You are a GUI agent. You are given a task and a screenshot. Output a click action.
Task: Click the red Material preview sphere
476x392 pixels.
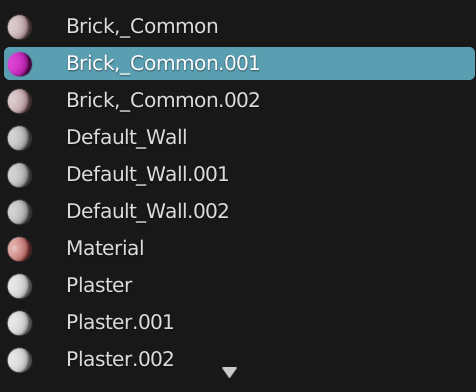[20, 249]
